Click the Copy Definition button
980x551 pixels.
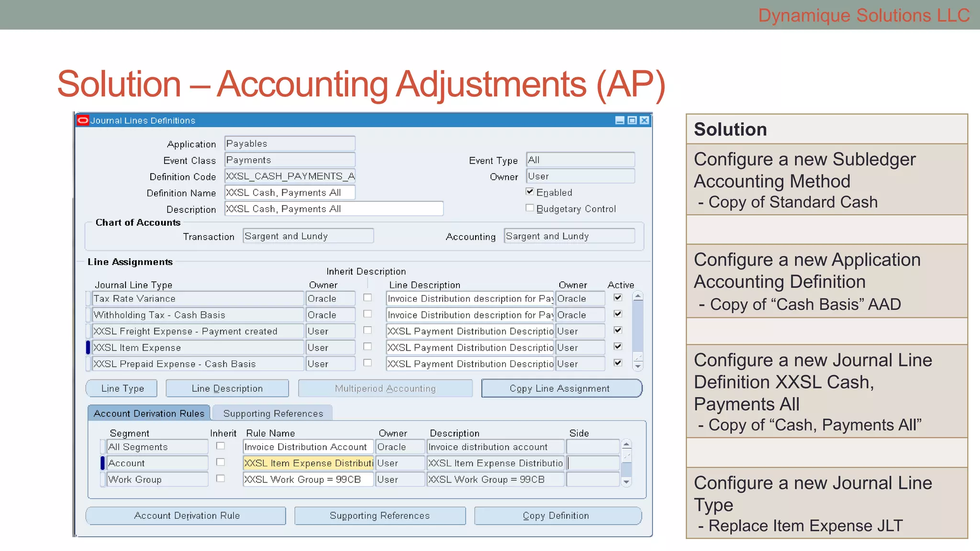coord(557,516)
